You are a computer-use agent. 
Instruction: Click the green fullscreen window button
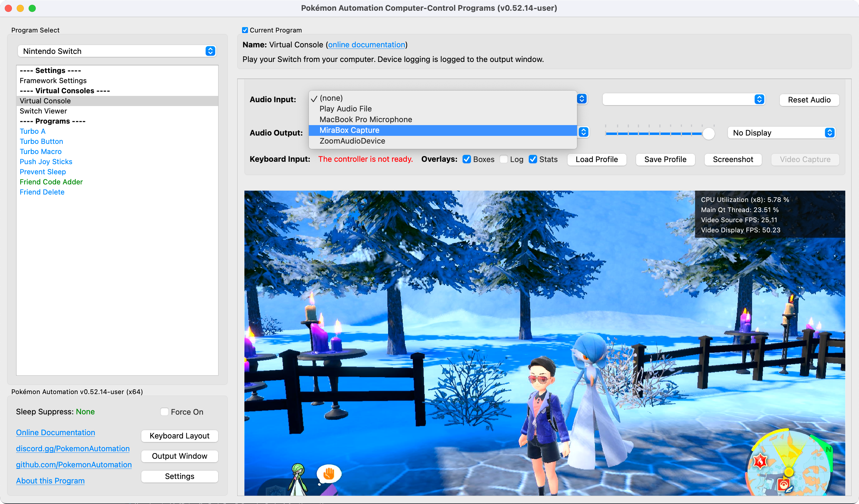coord(32,8)
